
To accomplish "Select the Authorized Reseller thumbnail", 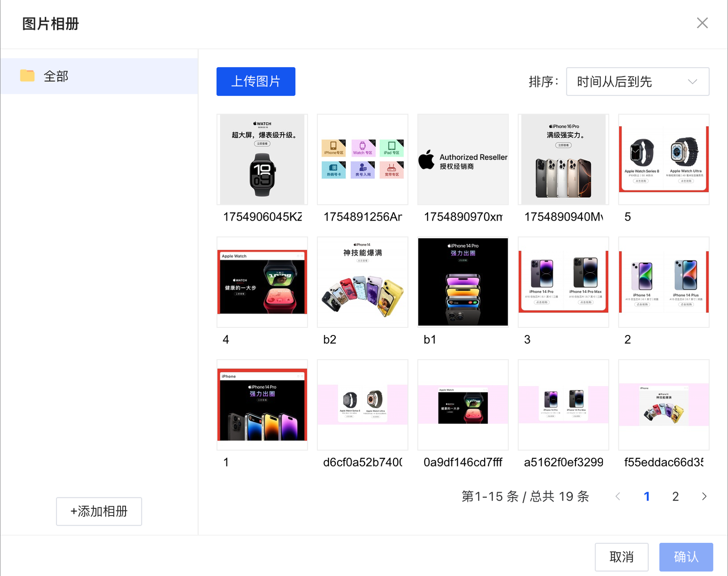I will click(x=463, y=159).
